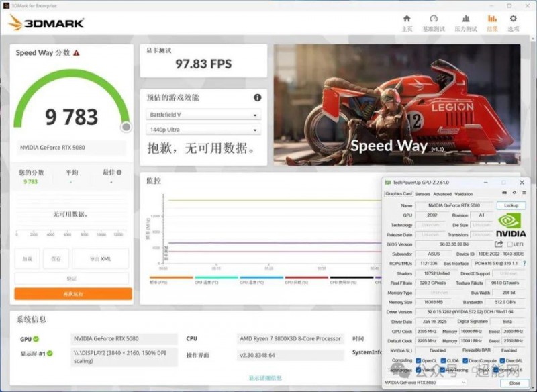Viewport: 537px width, 392px height.
Task: Click the GPU-Z BIOS export share icon
Action: point(499,244)
